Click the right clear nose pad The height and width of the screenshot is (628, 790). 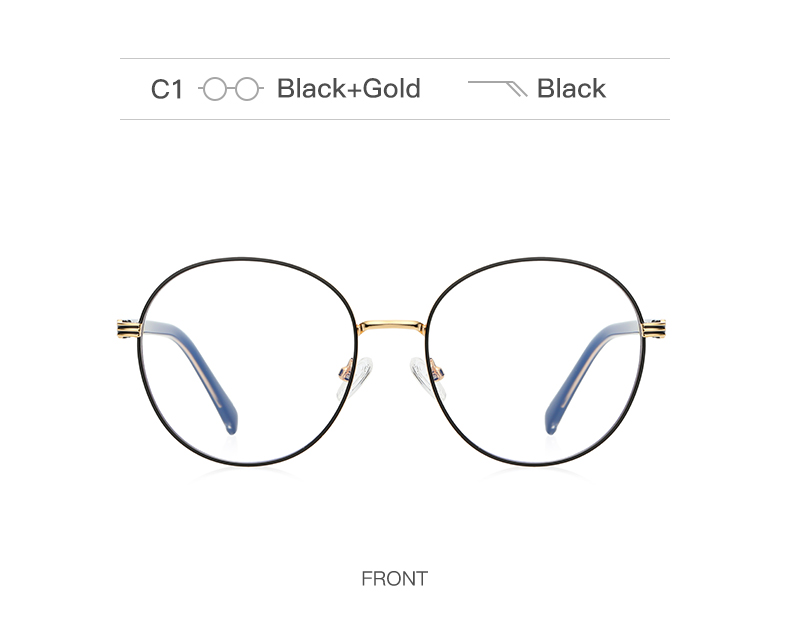424,377
